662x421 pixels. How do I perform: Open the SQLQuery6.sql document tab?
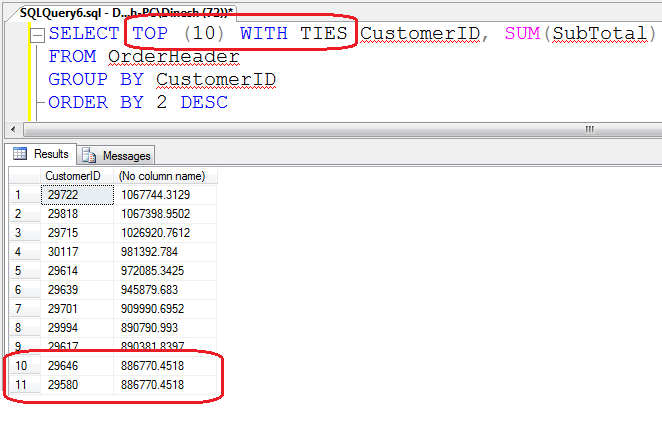coord(126,13)
